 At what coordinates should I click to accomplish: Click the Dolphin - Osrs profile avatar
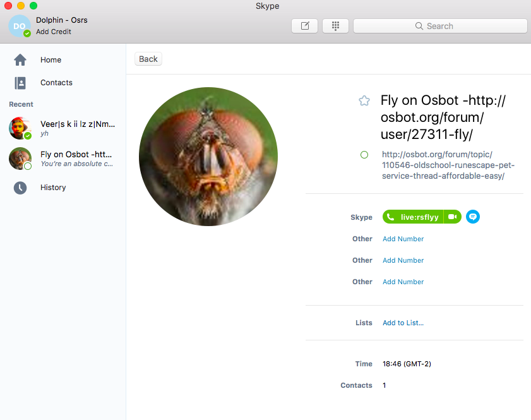coord(20,26)
